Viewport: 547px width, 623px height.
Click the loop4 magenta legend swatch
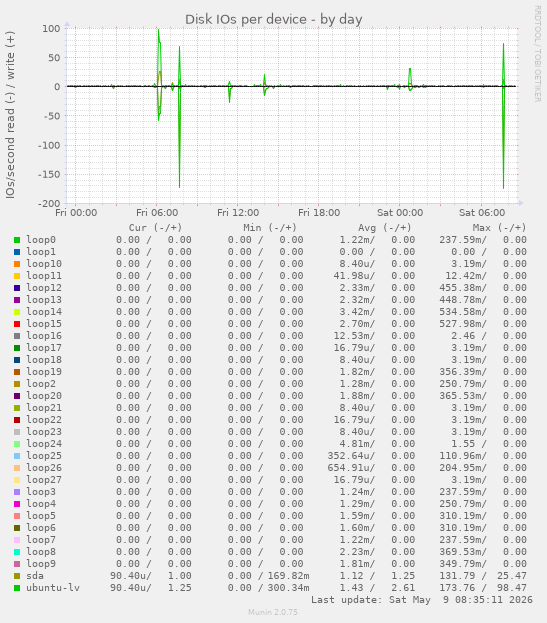point(17,504)
